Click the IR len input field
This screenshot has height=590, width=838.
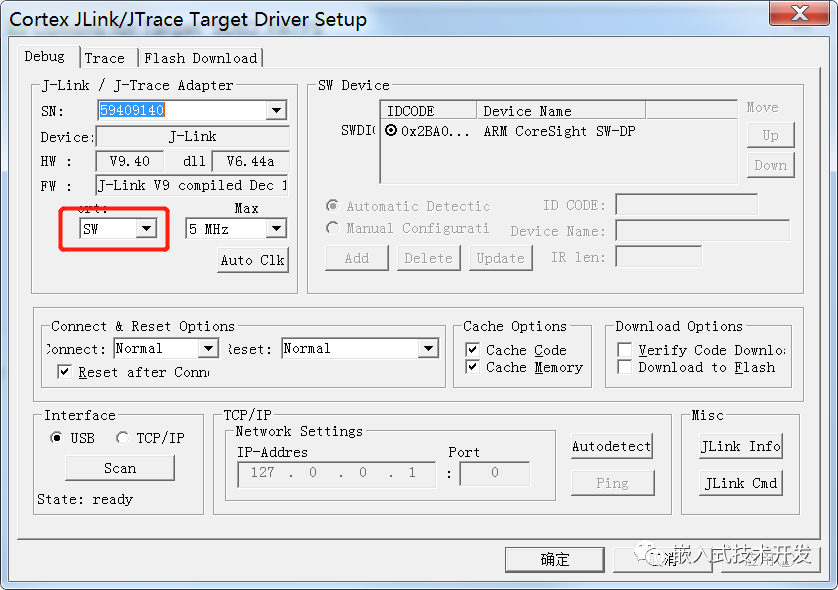pyautogui.click(x=658, y=257)
